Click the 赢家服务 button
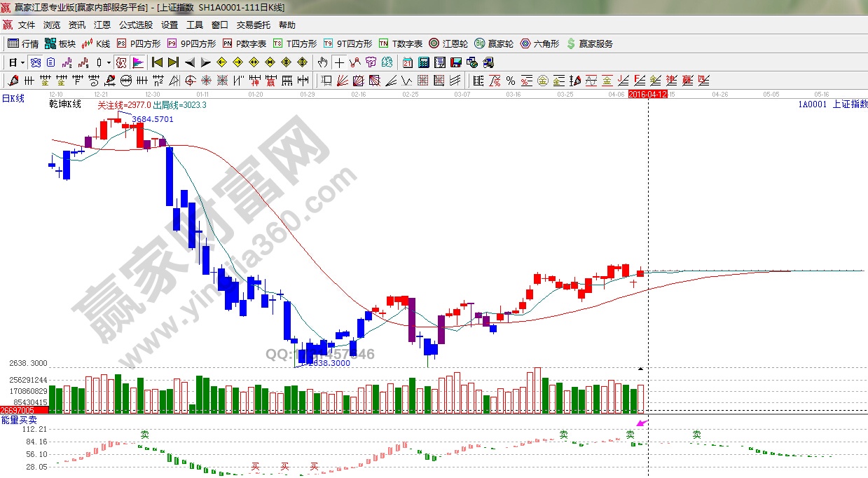Image resolution: width=868 pixels, height=478 pixels. click(589, 43)
